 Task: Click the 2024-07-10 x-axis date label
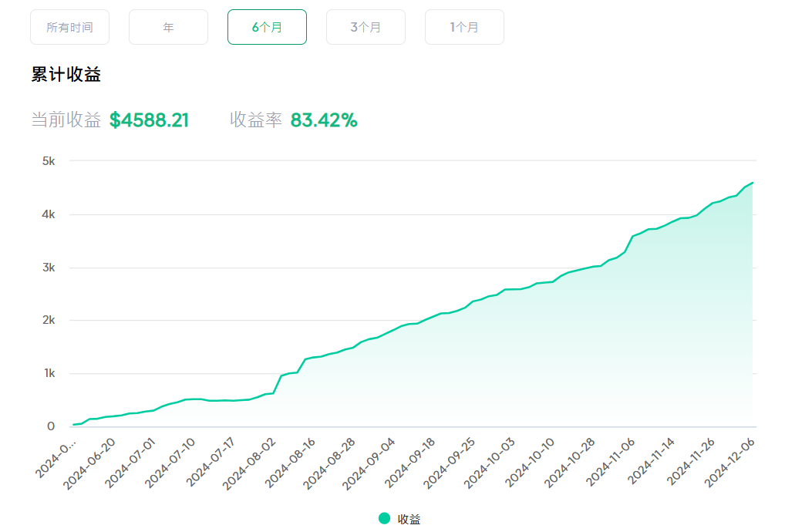coord(170,463)
